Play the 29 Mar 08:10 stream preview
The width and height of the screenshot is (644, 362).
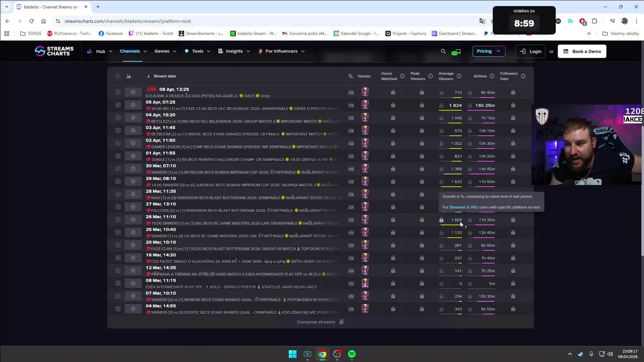[133, 182]
